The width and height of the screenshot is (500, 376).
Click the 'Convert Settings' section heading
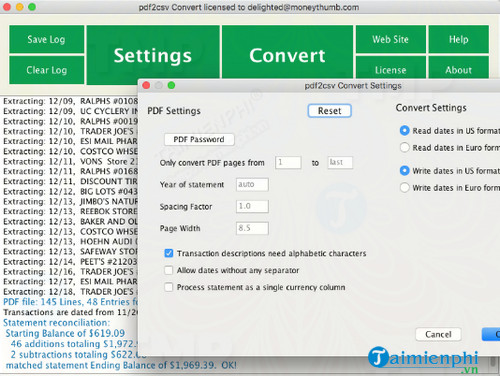(x=431, y=108)
